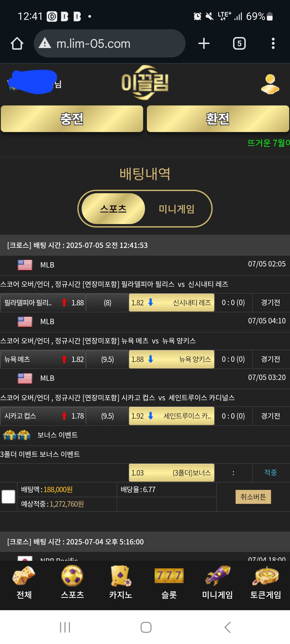290x644 pixels.
Task: Click the 환전 withdraw button
Action: click(218, 119)
